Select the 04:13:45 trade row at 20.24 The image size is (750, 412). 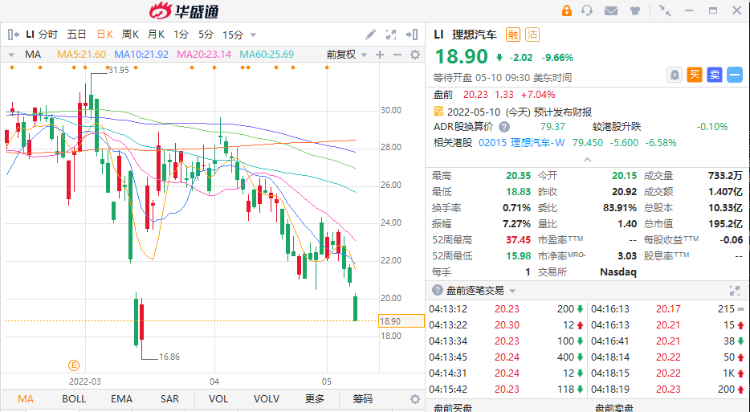coord(507,357)
